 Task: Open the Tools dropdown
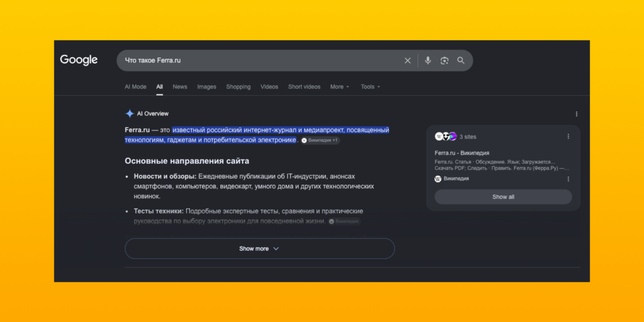(x=370, y=86)
